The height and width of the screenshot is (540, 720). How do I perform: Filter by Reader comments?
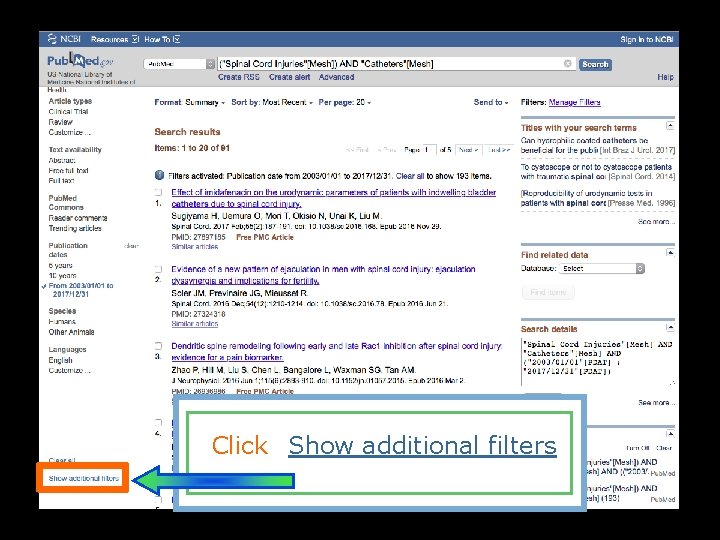coord(78,218)
